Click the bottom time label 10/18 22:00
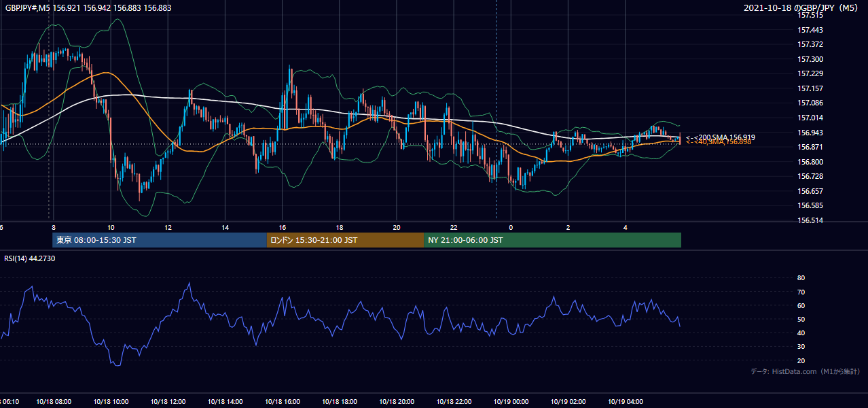Viewport: 868px width, 408px height. [454, 402]
